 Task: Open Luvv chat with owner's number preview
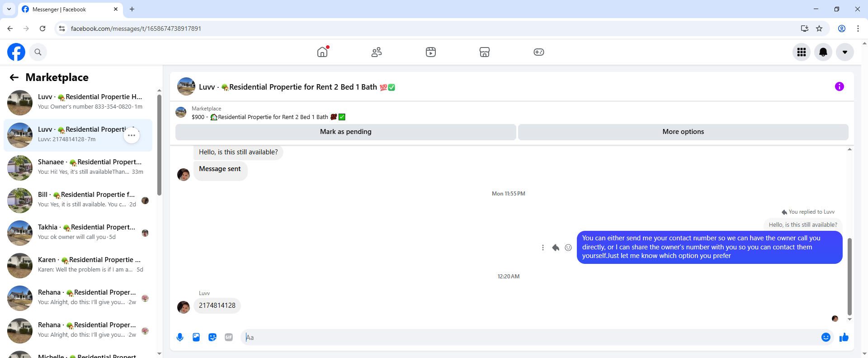[78, 103]
